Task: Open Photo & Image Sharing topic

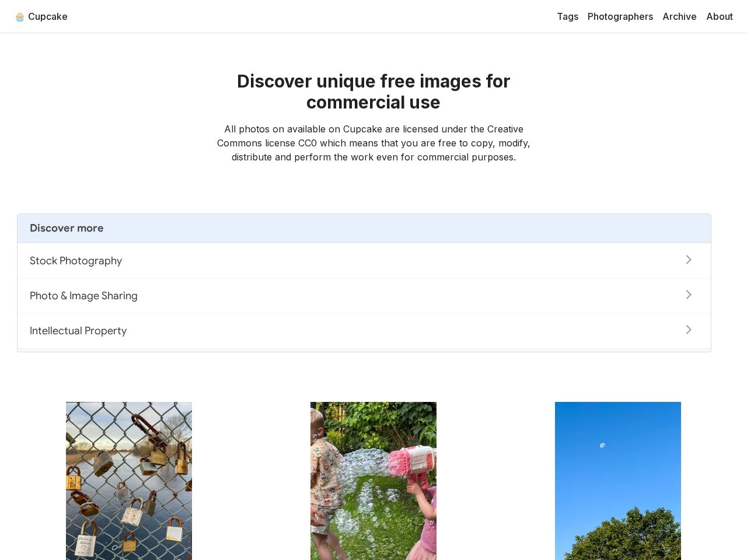Action: click(364, 295)
